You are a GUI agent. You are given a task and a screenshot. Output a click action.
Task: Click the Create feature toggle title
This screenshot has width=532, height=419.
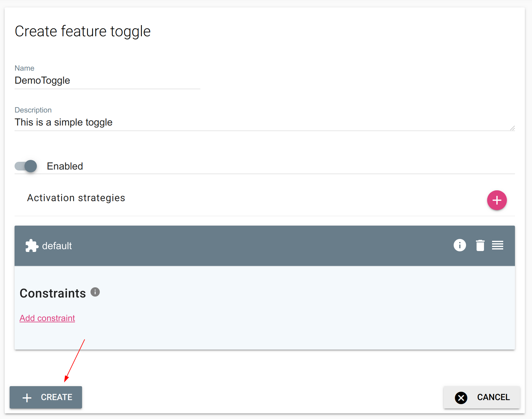point(82,31)
